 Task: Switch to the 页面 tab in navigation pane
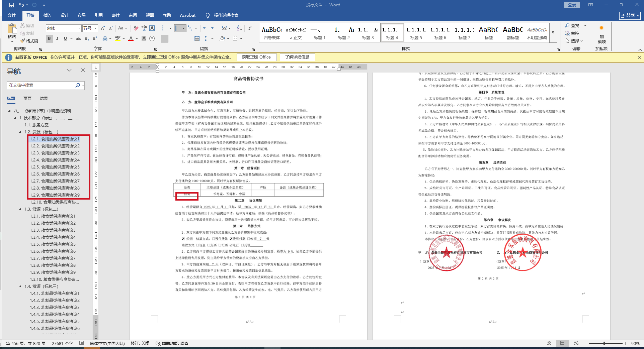tap(27, 98)
